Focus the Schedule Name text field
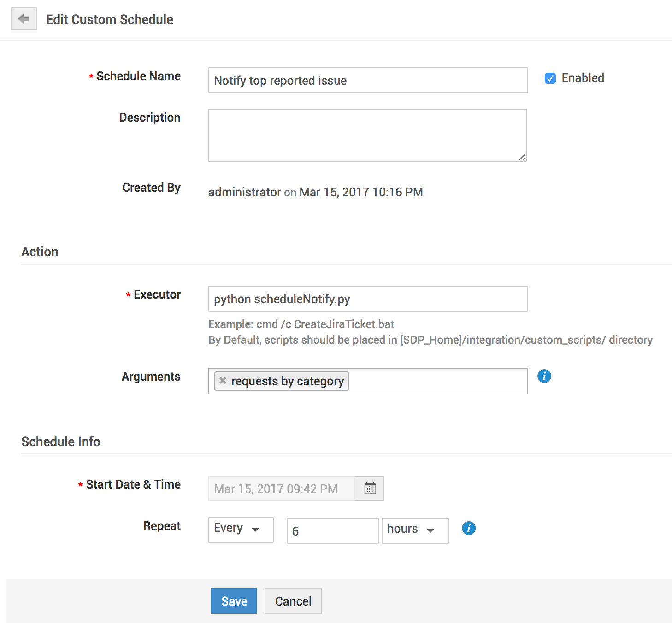The height and width of the screenshot is (624, 672). pos(367,80)
